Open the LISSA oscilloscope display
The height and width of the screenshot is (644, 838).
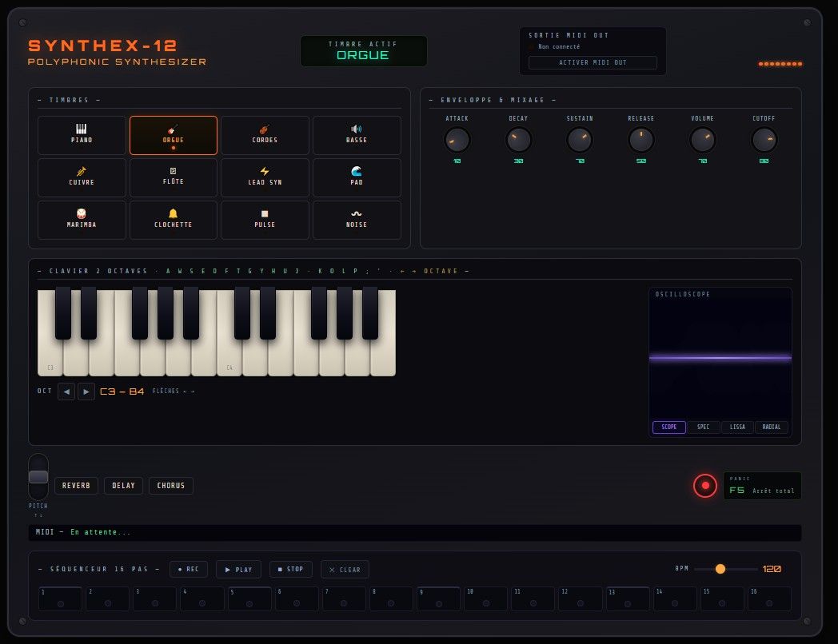736,427
